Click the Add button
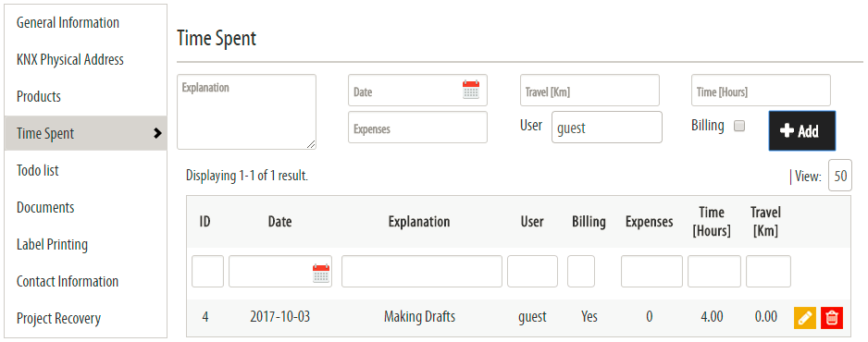The image size is (868, 342). (x=802, y=131)
